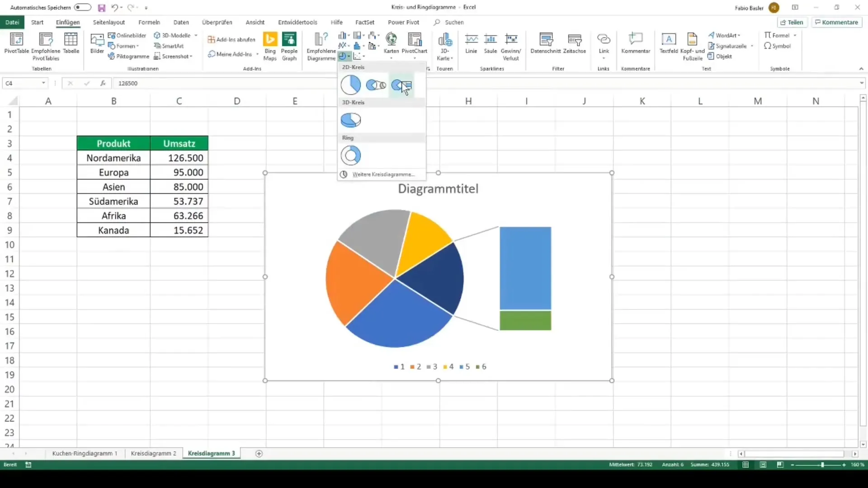Insert a PivotChart
868x488 pixels.
tap(415, 46)
